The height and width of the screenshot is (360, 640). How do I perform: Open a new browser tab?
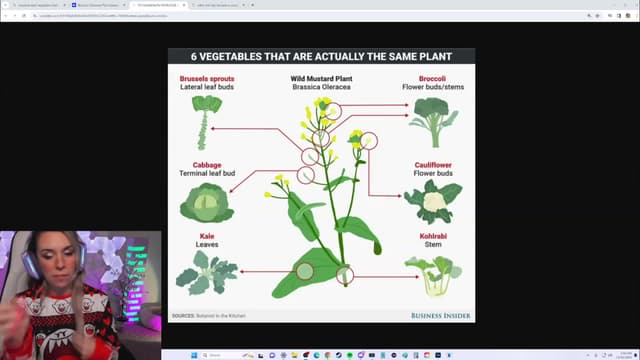253,5
